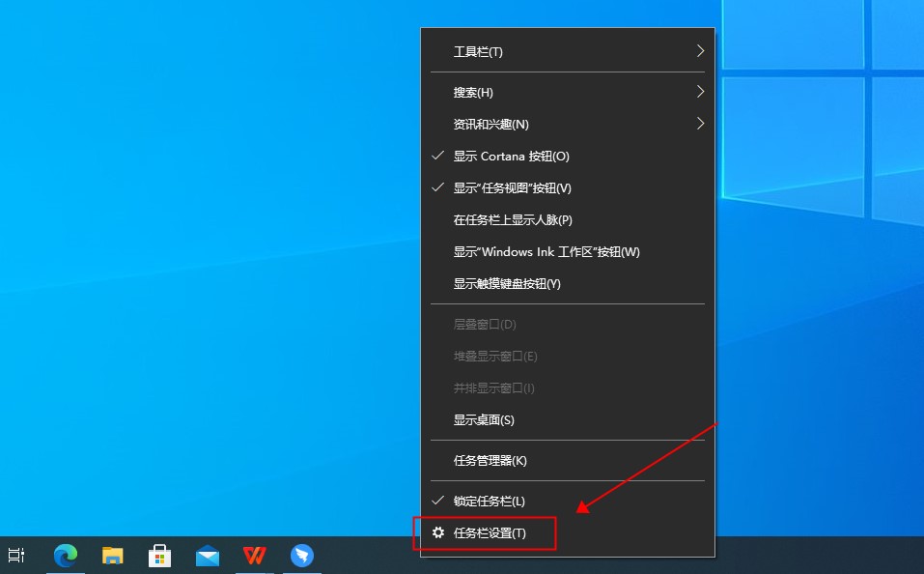Expand the 搜索 submenu arrow
924x574 pixels.
pos(700,93)
